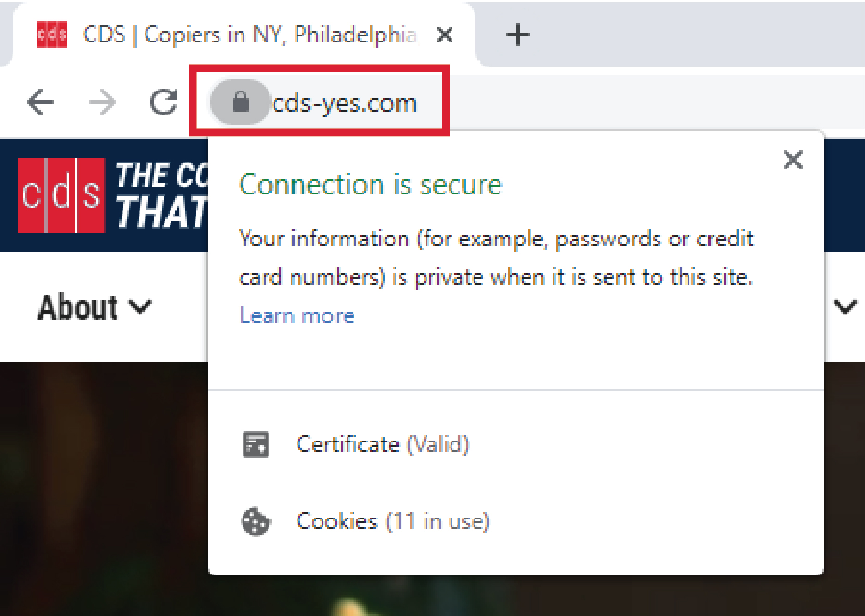This screenshot has height=616, width=865.
Task: Click the padlock site-info icon
Action: coord(240,102)
